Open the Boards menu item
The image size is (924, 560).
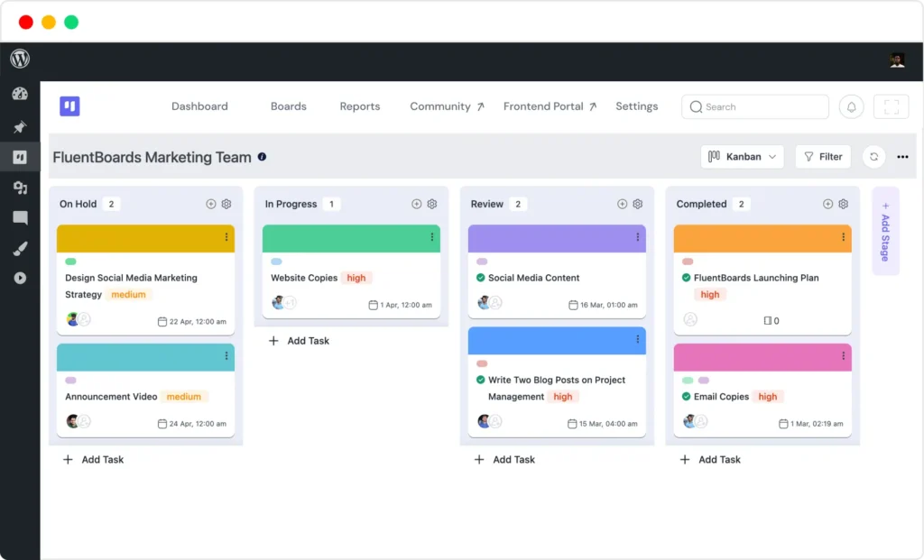pyautogui.click(x=289, y=106)
